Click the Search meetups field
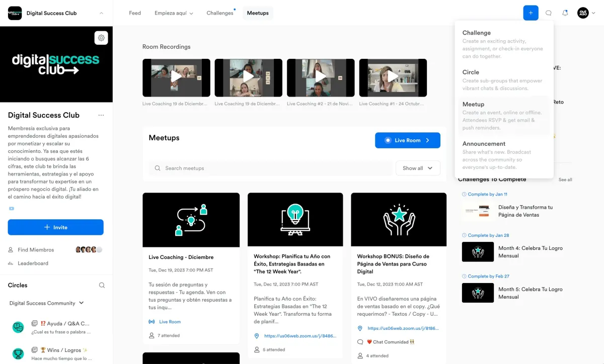Image resolution: width=604 pixels, height=364 pixels. [x=271, y=168]
